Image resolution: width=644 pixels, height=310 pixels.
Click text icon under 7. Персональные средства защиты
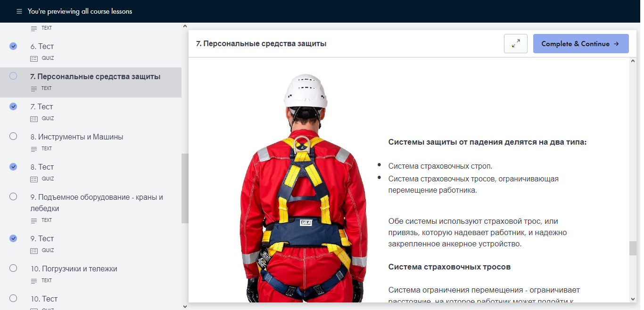click(x=33, y=89)
